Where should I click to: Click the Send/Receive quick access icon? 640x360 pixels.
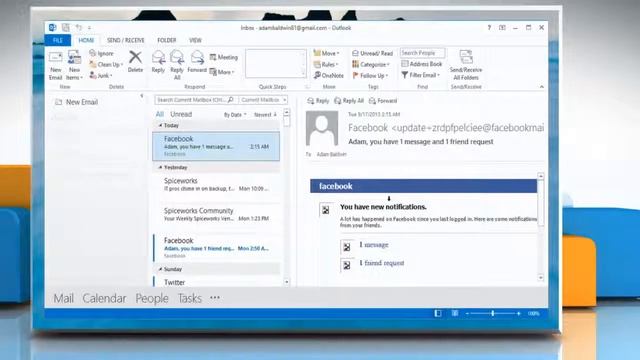pyautogui.click(x=65, y=27)
